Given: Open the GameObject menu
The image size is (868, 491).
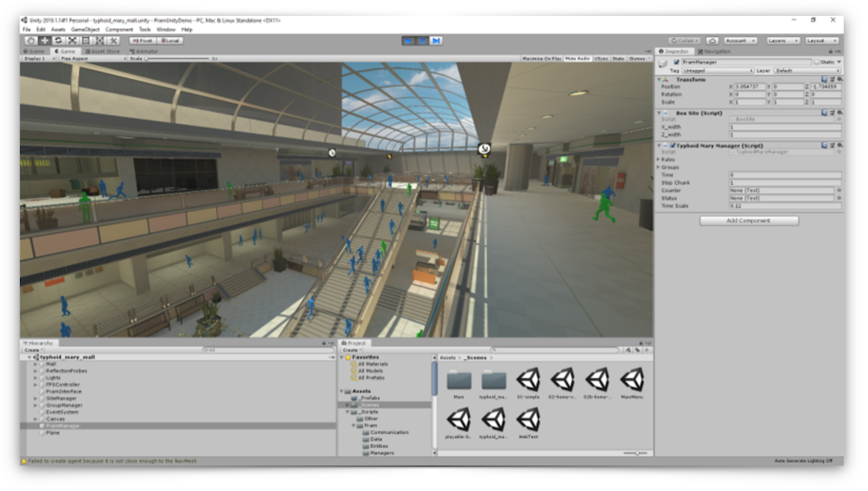Looking at the screenshot, I should 85,29.
